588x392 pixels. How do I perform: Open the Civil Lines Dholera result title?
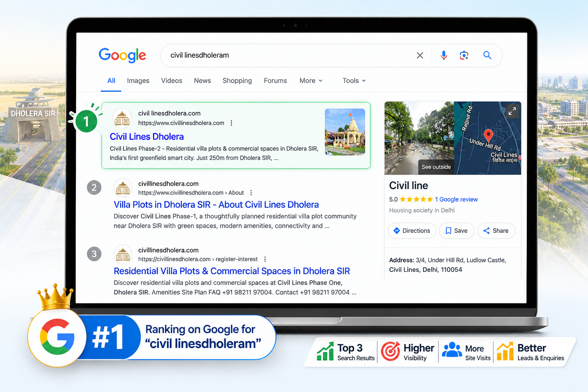coord(147,137)
